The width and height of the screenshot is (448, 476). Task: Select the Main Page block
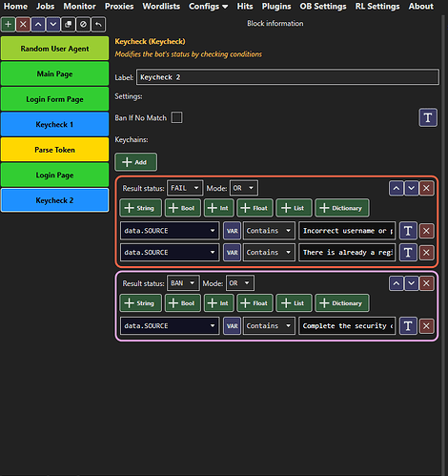click(x=54, y=73)
